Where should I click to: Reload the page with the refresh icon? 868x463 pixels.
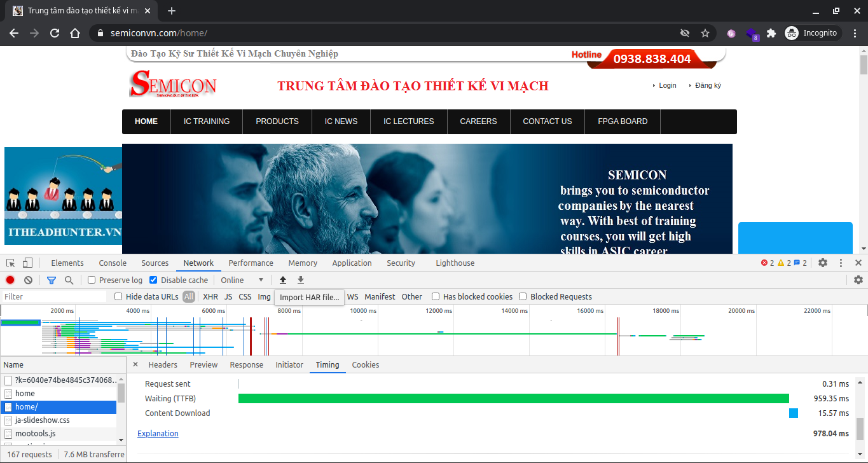[x=55, y=33]
